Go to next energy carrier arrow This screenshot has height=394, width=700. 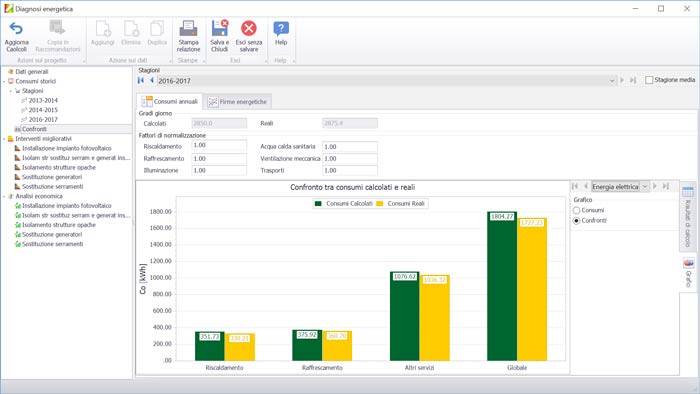pos(655,186)
